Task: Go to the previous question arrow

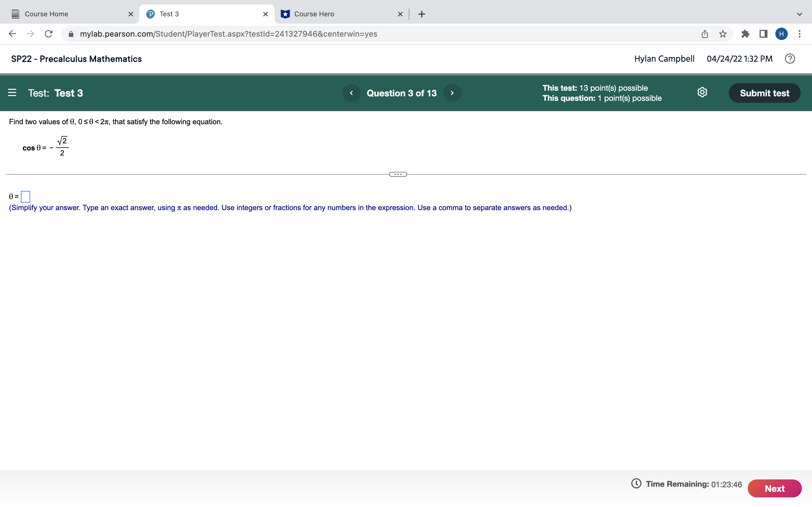Action: point(351,93)
